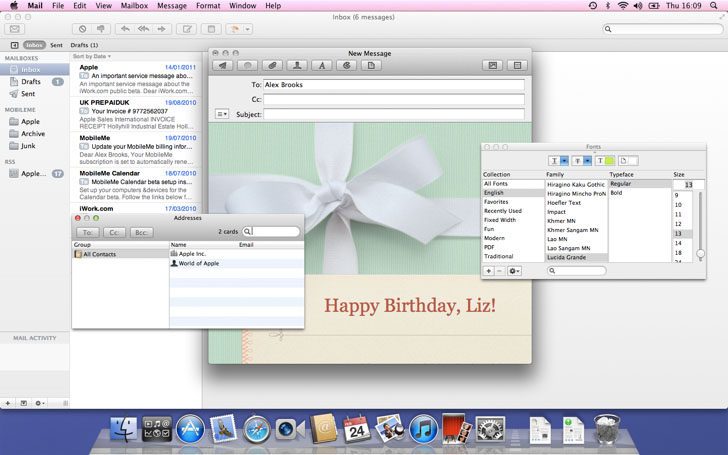Select All Contacts group in Addresses
This screenshot has height=455, width=728.
[121, 254]
